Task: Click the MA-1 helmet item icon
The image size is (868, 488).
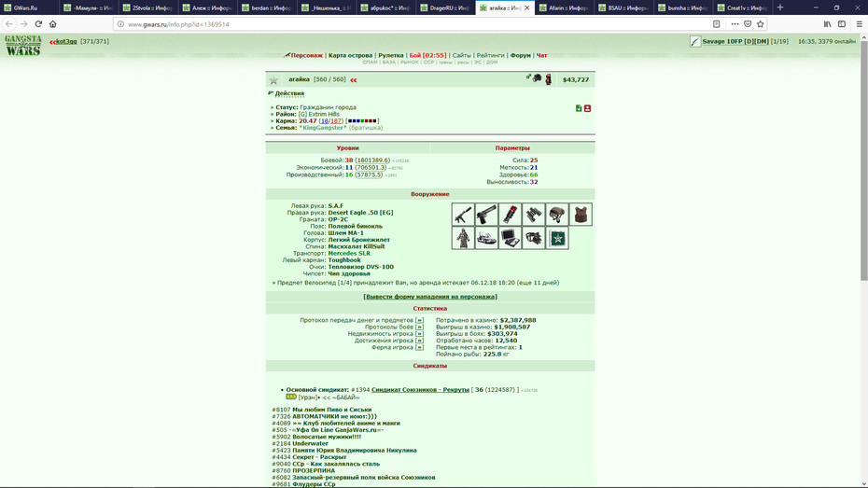Action: (x=557, y=215)
